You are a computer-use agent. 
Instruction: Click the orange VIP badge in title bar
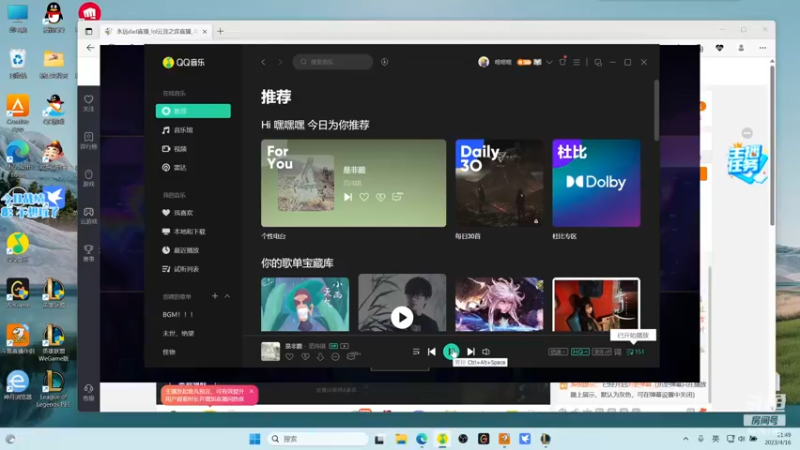(x=524, y=62)
